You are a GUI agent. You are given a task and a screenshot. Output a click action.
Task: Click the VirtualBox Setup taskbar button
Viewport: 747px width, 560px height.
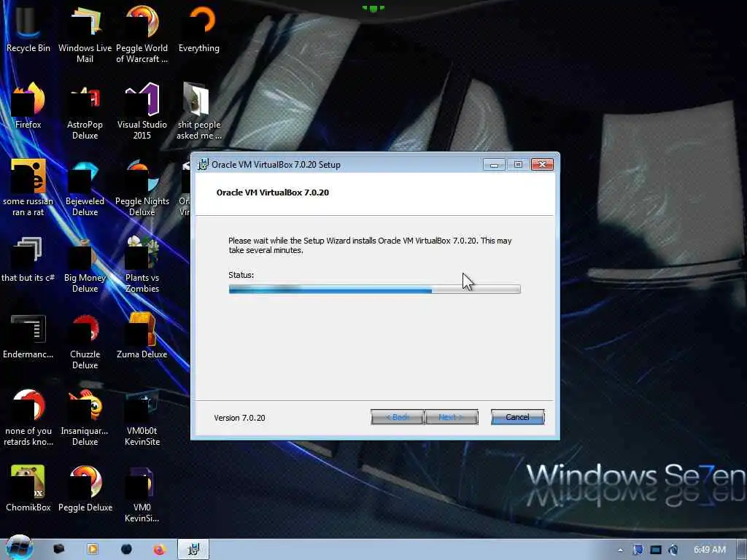click(193, 550)
